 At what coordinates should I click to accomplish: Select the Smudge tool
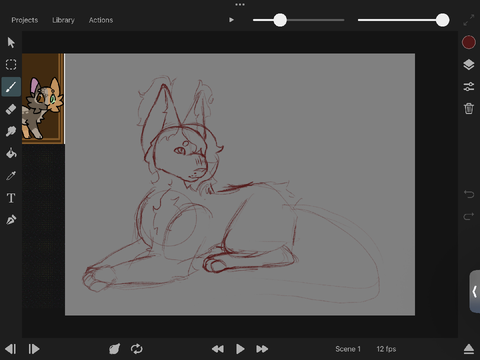[11, 131]
